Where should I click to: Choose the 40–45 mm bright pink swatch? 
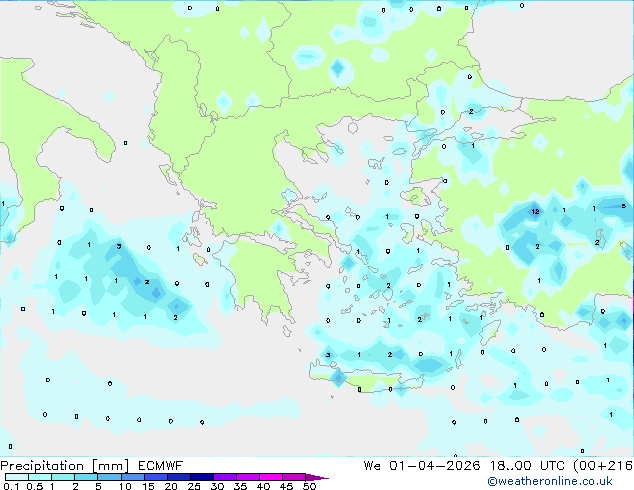point(271,477)
